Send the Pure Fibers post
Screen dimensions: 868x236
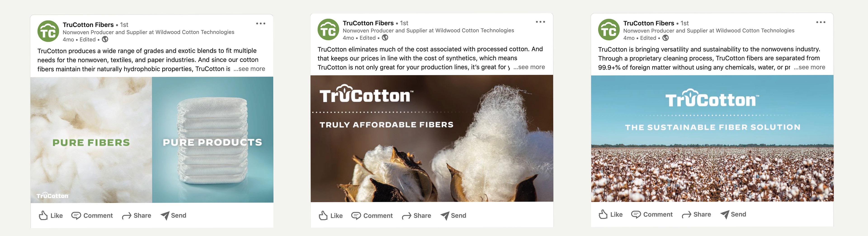point(173,215)
